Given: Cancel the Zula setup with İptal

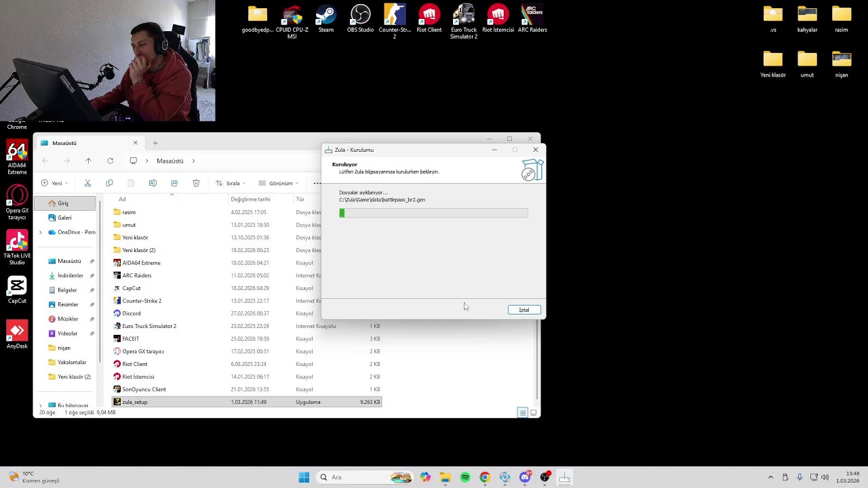Looking at the screenshot, I should [524, 310].
